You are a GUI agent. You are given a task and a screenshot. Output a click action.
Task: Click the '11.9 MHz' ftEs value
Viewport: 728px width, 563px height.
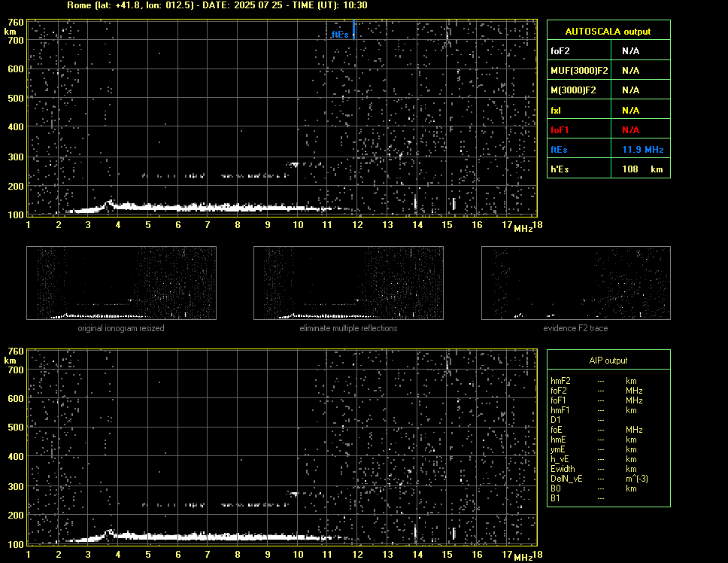click(x=642, y=150)
